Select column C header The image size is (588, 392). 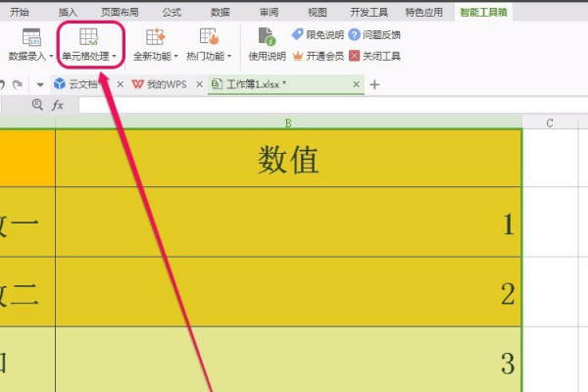pyautogui.click(x=550, y=122)
